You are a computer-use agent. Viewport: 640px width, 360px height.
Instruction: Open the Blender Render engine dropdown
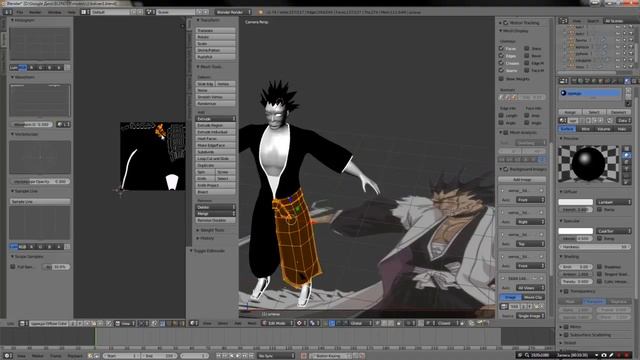pos(233,12)
